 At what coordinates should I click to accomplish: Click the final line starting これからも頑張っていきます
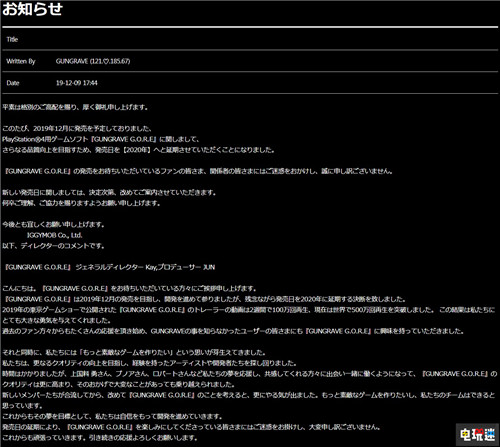coord(100,438)
